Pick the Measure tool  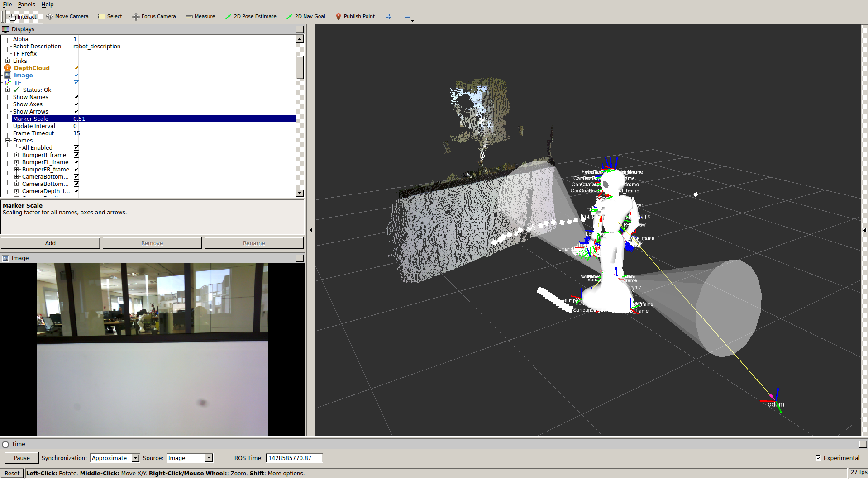200,17
